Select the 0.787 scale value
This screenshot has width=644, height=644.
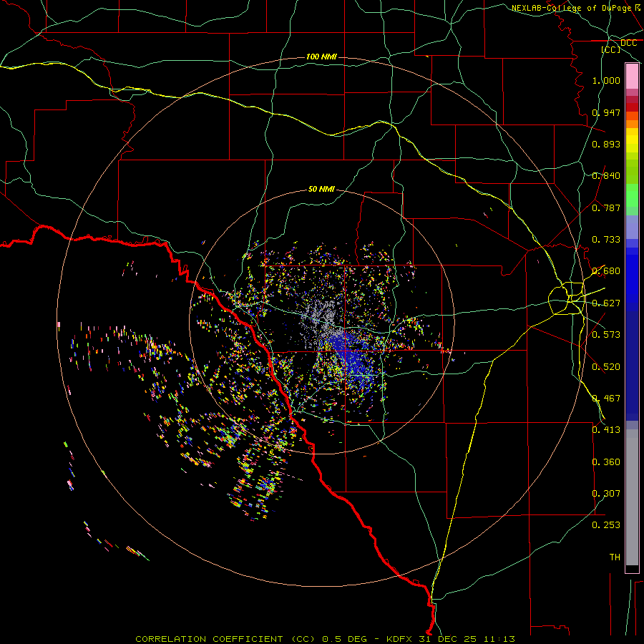tap(606, 208)
